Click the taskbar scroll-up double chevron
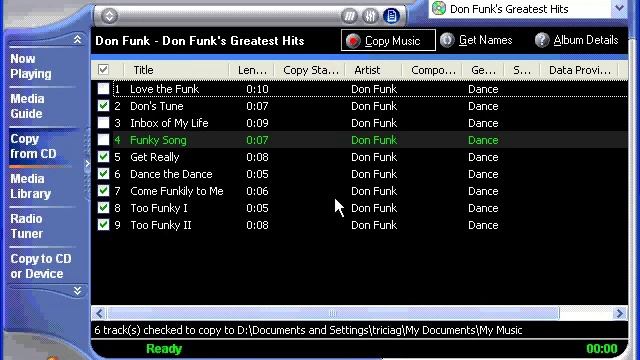This screenshot has height=360, width=640. coord(77,39)
